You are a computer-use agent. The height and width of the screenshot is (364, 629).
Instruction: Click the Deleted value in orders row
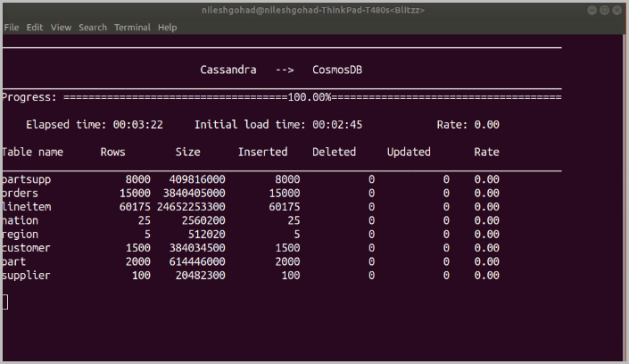coord(371,193)
